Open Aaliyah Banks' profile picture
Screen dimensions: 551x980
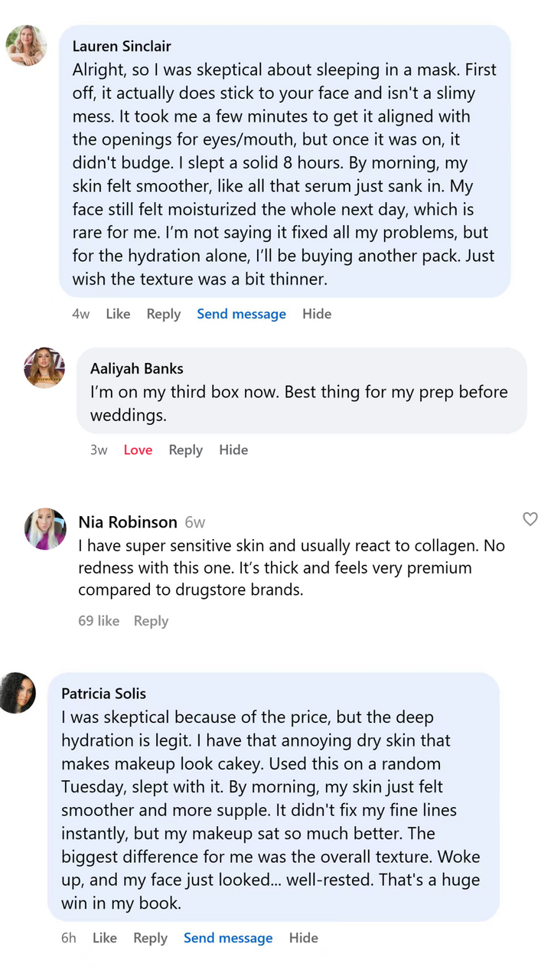pos(44,367)
